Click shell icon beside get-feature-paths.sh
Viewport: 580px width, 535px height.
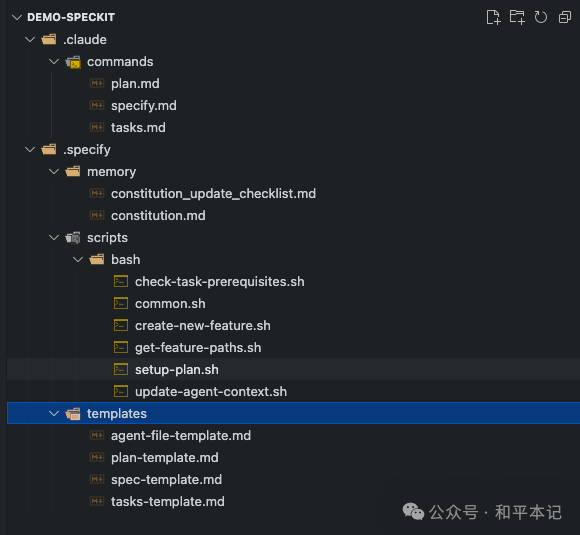121,347
